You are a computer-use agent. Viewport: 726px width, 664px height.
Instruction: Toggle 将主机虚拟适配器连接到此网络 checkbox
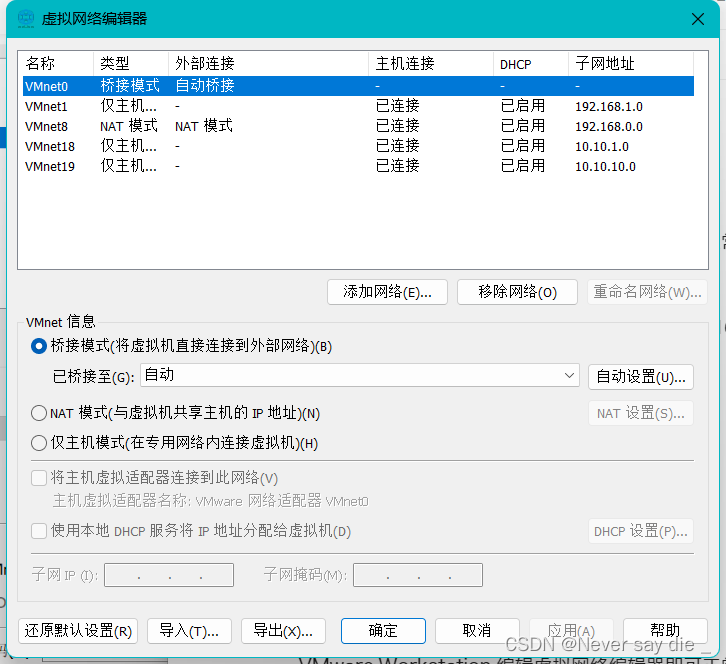tap(39, 477)
